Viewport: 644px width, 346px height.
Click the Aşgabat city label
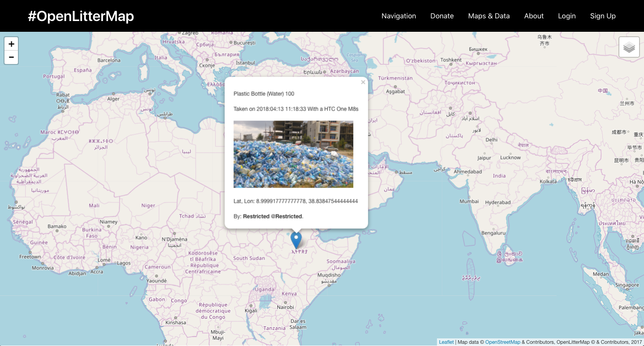(395, 91)
